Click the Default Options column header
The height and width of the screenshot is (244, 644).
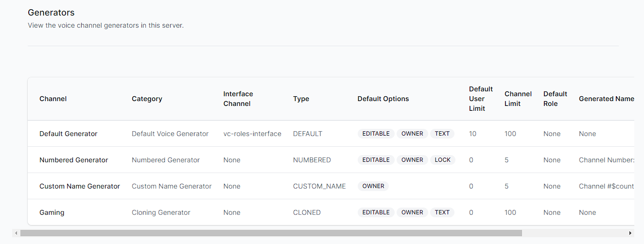pos(383,99)
